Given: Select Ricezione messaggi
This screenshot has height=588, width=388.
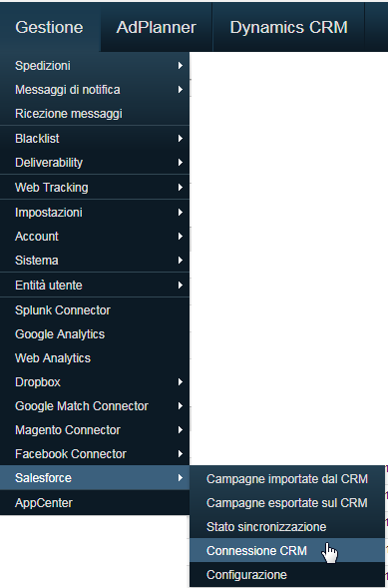Looking at the screenshot, I should pos(95,114).
